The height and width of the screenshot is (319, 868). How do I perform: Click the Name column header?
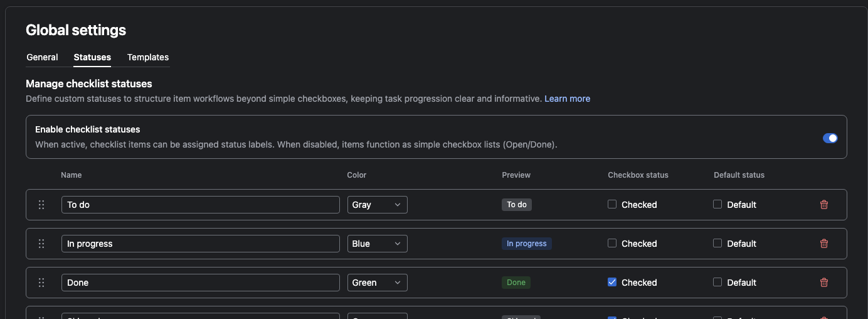71,175
